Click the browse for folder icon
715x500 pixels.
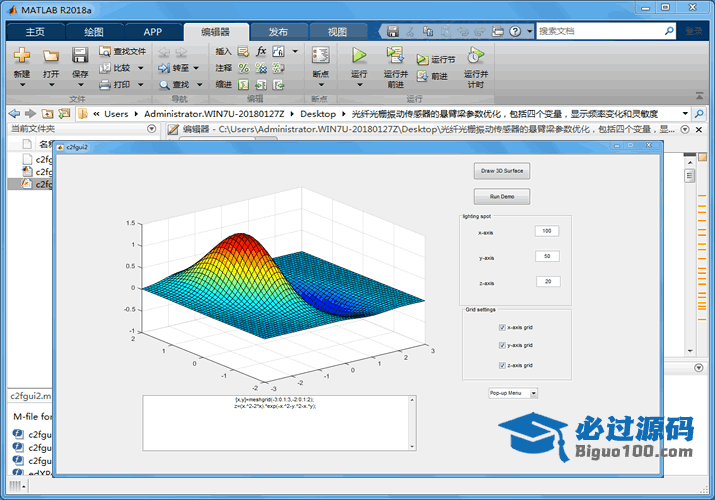click(x=64, y=113)
